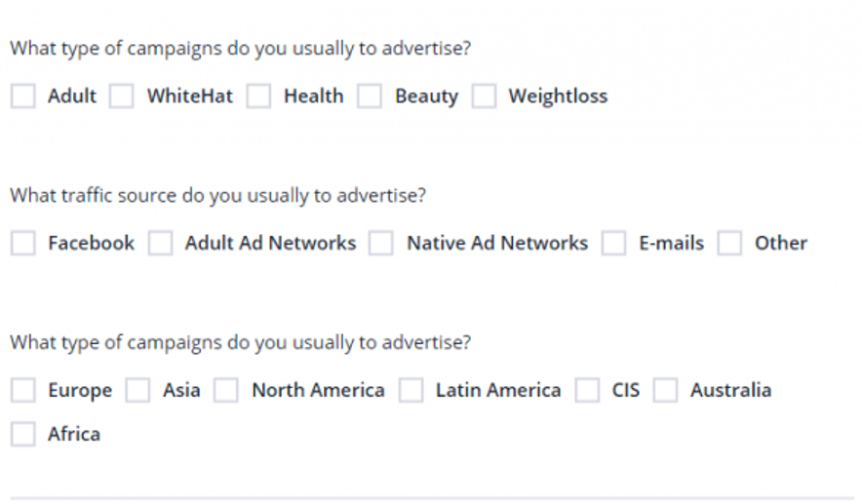Viewport: 862px width, 504px height.
Task: Select the Asia checkbox
Action: click(137, 390)
